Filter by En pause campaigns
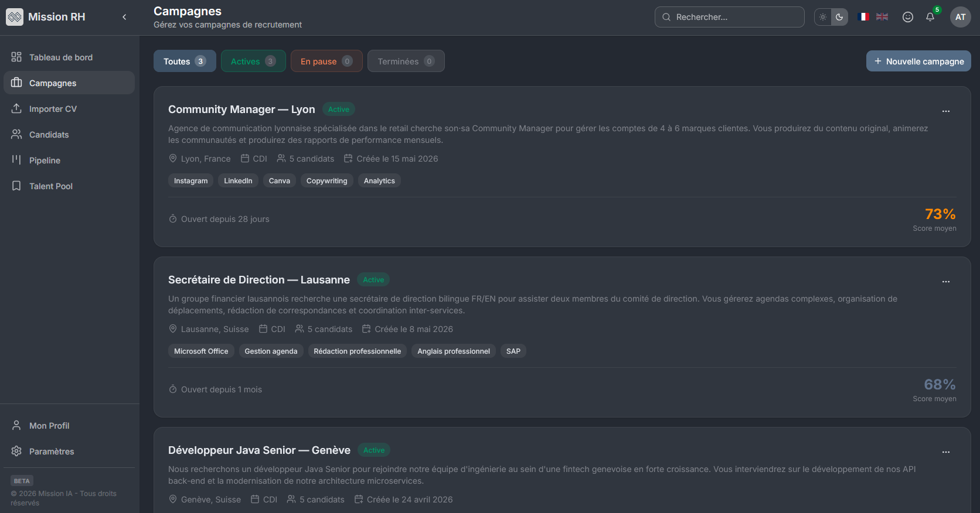980x513 pixels. (326, 61)
